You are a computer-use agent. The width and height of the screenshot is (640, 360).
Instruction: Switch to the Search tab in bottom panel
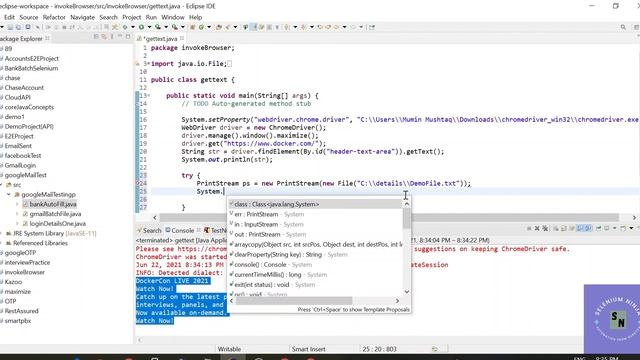[x=149, y=231]
